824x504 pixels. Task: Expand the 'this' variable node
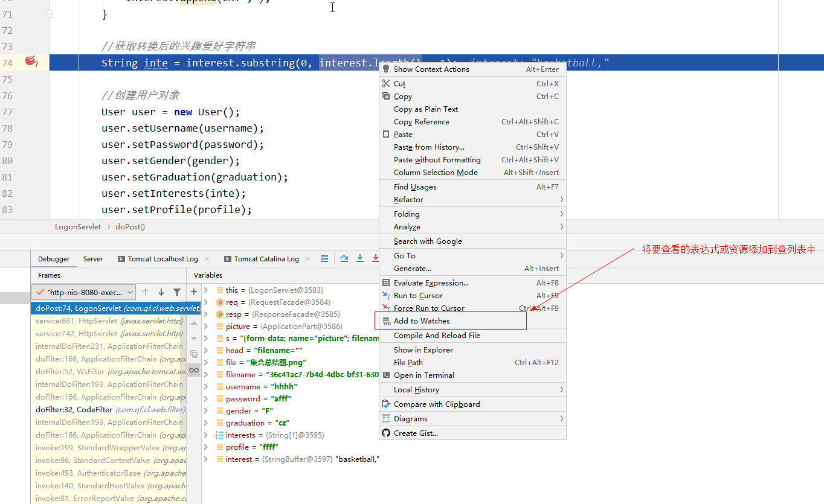coord(207,290)
